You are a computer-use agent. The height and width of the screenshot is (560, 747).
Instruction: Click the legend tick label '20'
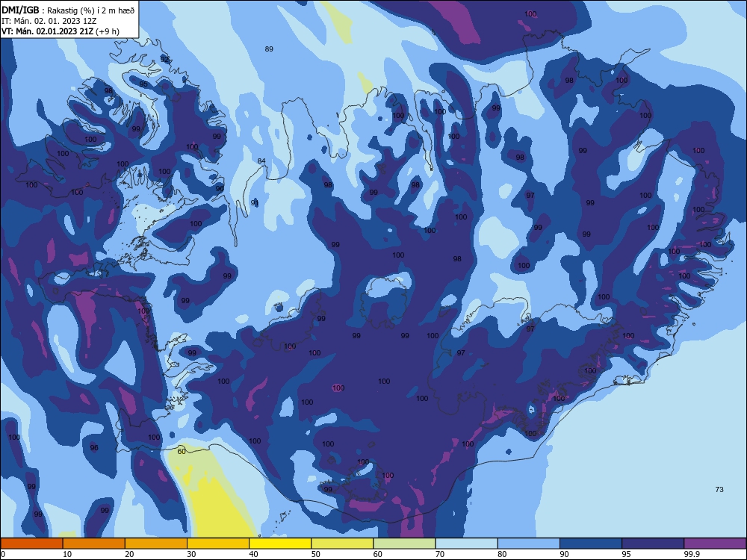(x=129, y=554)
